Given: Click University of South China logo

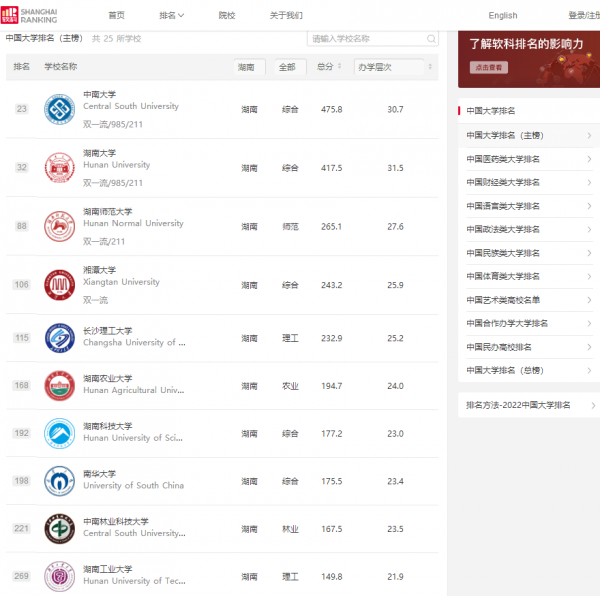Looking at the screenshot, I should pyautogui.click(x=59, y=481).
